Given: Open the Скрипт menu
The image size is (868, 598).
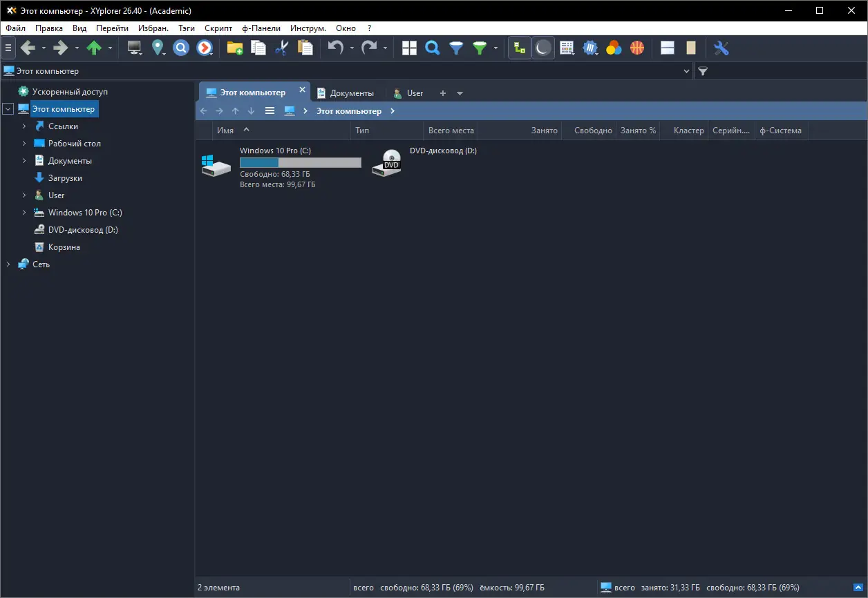Looking at the screenshot, I should click(x=218, y=28).
